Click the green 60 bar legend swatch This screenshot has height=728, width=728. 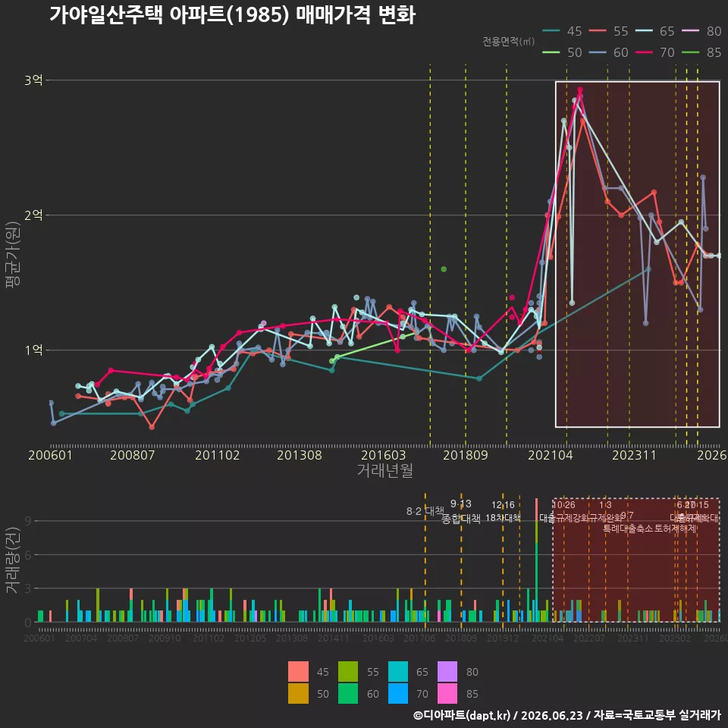coord(348,693)
